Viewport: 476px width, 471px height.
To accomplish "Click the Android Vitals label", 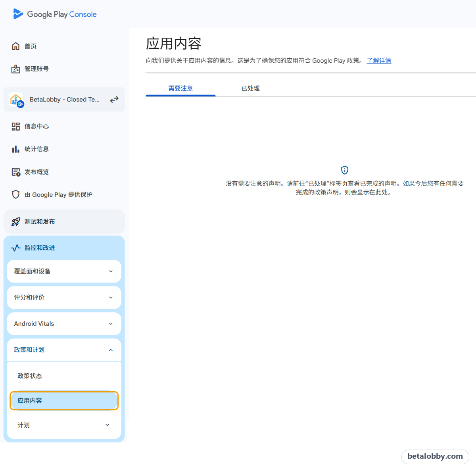I will tap(34, 324).
